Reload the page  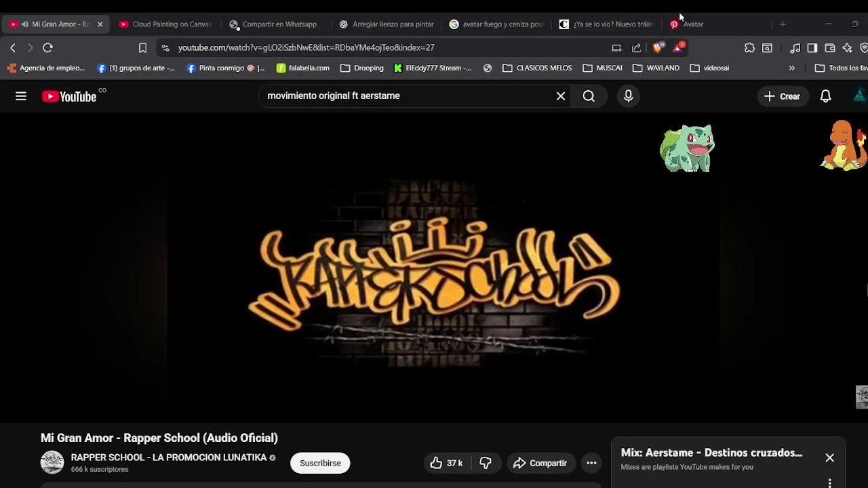(x=47, y=47)
